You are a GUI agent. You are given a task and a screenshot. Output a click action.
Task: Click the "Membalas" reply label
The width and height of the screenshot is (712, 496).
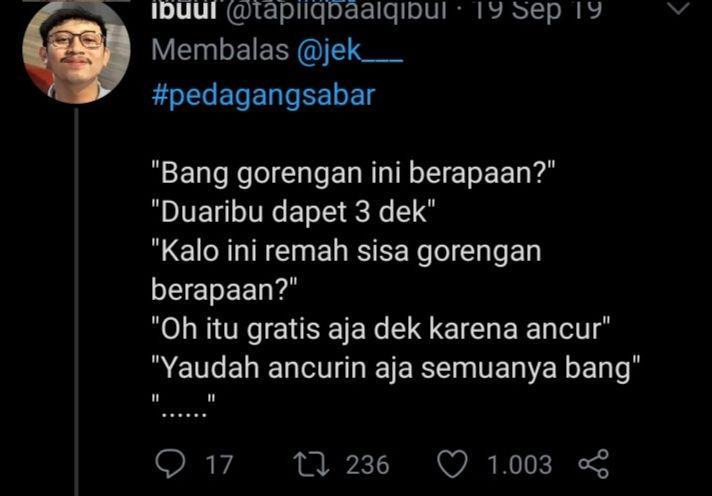(x=220, y=50)
